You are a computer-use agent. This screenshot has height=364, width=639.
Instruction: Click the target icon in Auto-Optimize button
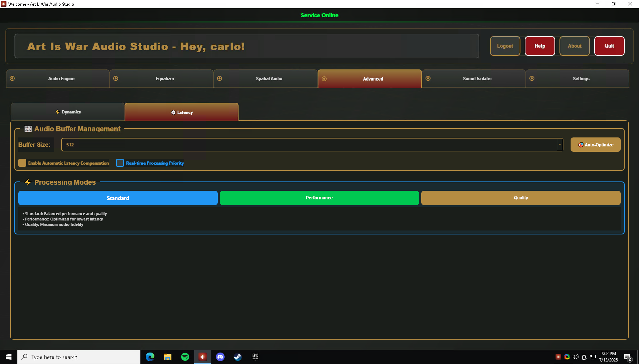coord(581,145)
